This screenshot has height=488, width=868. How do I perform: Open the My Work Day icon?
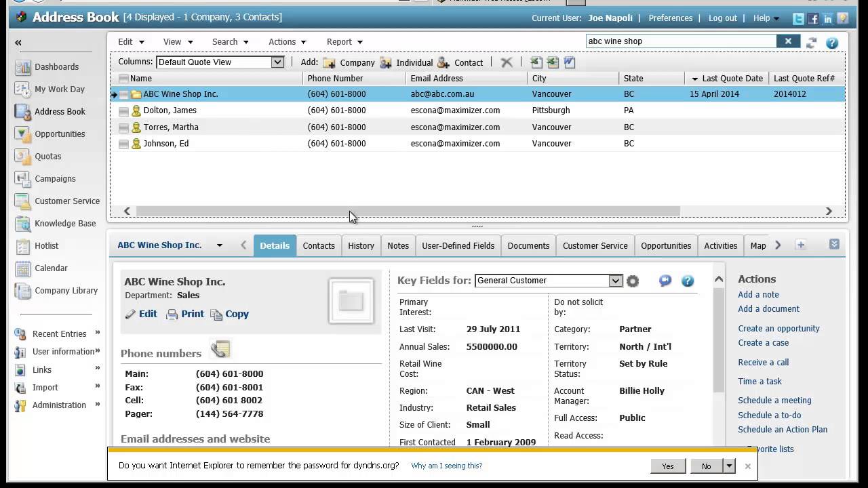pyautogui.click(x=23, y=89)
